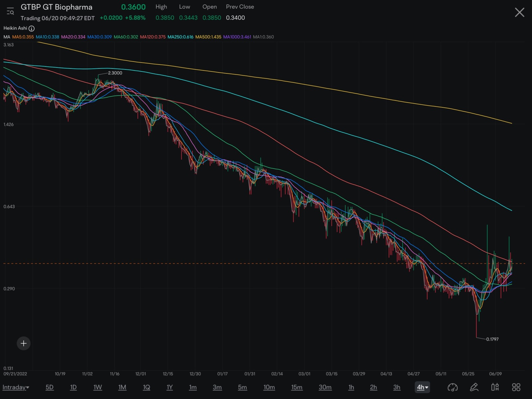Viewport: 532px width, 399px height.
Task: Tap the MA60:0.302 indicator value
Action: (126, 37)
